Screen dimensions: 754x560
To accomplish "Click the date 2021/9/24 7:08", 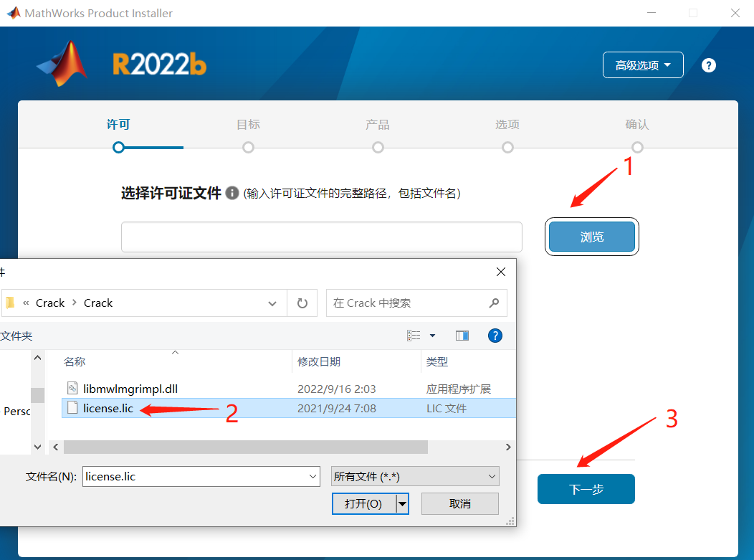I will point(337,409).
